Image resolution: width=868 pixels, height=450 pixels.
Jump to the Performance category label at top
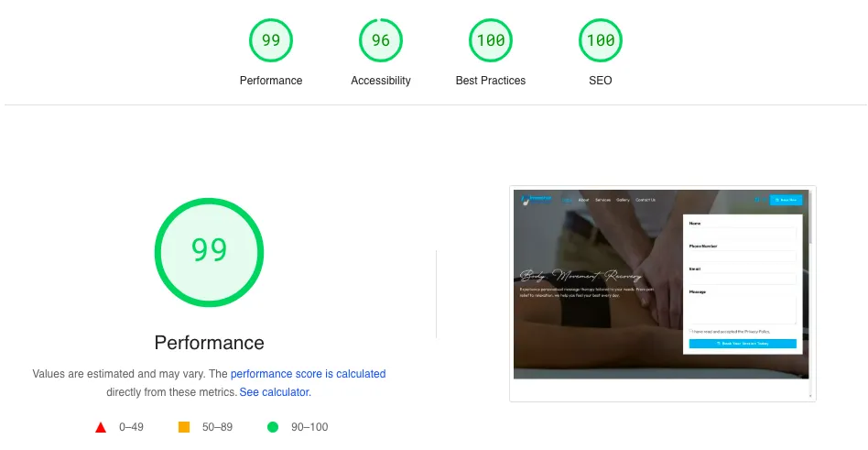[271, 81]
